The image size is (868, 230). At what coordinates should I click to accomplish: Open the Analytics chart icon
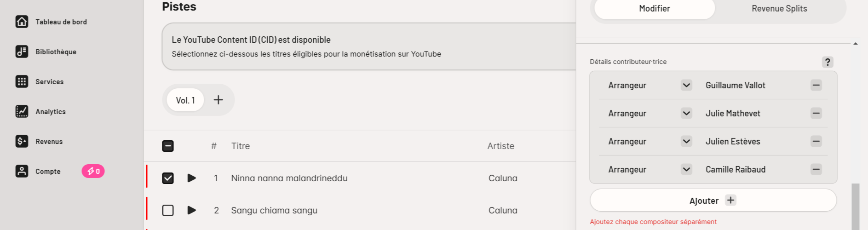click(22, 111)
